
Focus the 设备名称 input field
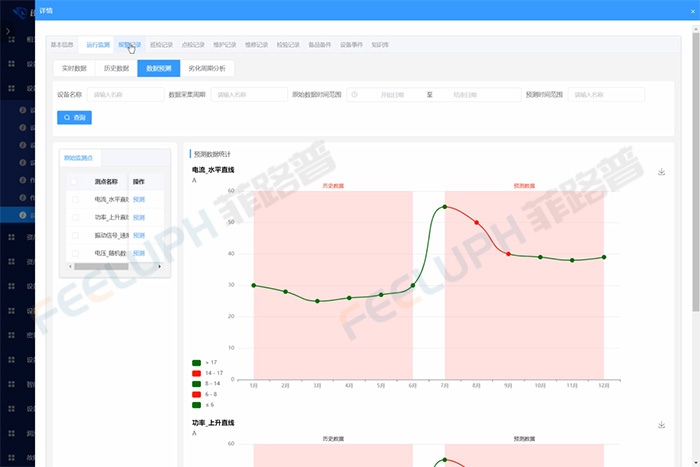point(125,95)
